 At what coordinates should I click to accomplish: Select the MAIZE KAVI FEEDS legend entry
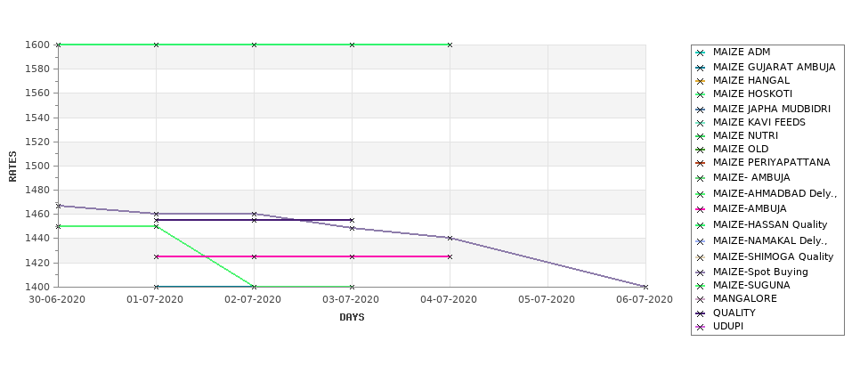(759, 122)
